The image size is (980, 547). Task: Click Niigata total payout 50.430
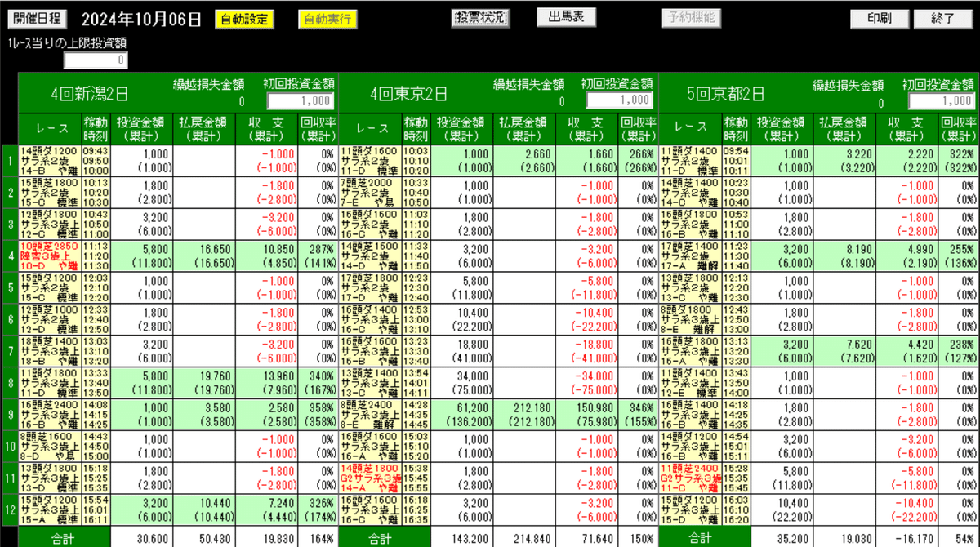pyautogui.click(x=203, y=538)
